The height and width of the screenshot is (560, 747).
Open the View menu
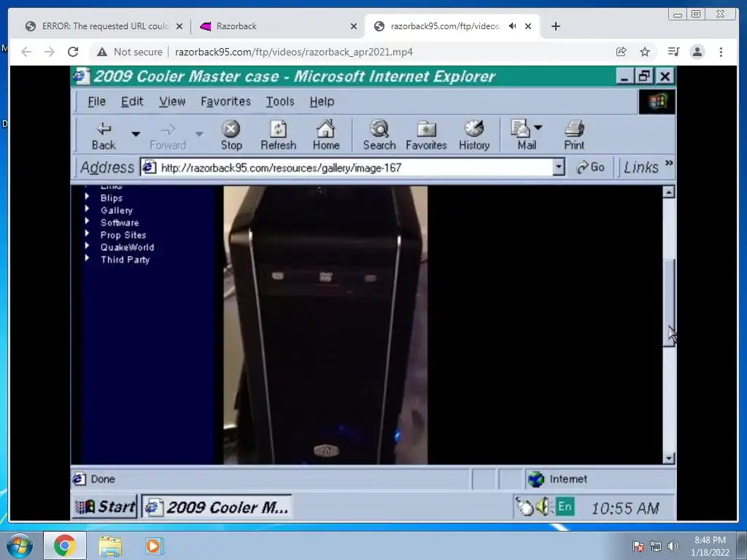pos(172,101)
